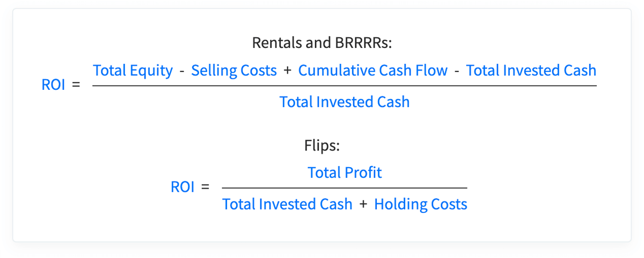Open the ROI link of the Rentals formula
Image resolution: width=644 pixels, height=258 pixels.
pos(53,85)
